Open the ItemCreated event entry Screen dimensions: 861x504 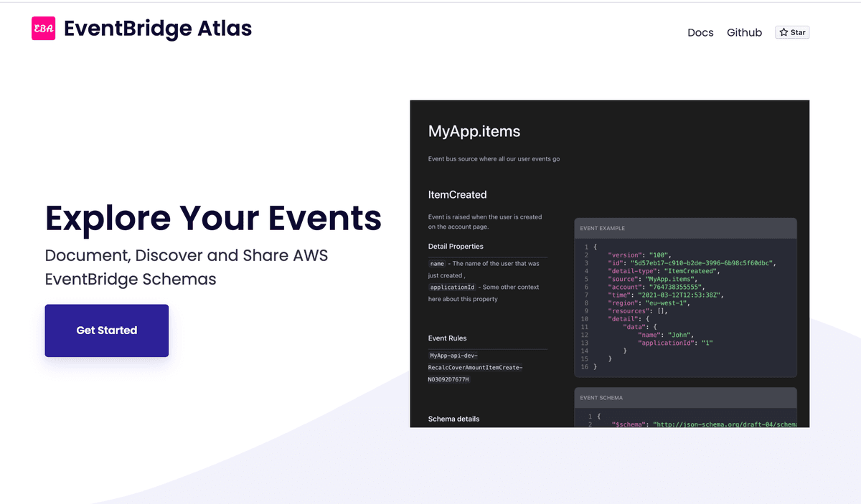point(457,194)
